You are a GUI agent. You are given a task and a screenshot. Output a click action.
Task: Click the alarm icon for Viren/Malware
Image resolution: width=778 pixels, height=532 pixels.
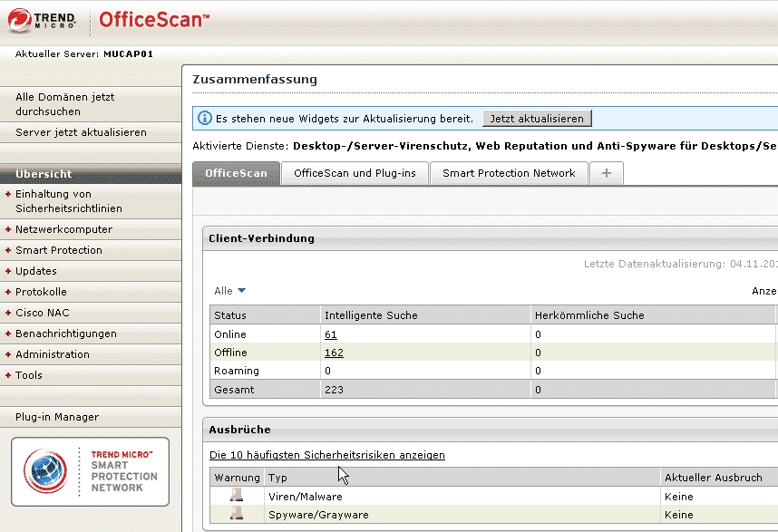click(237, 495)
